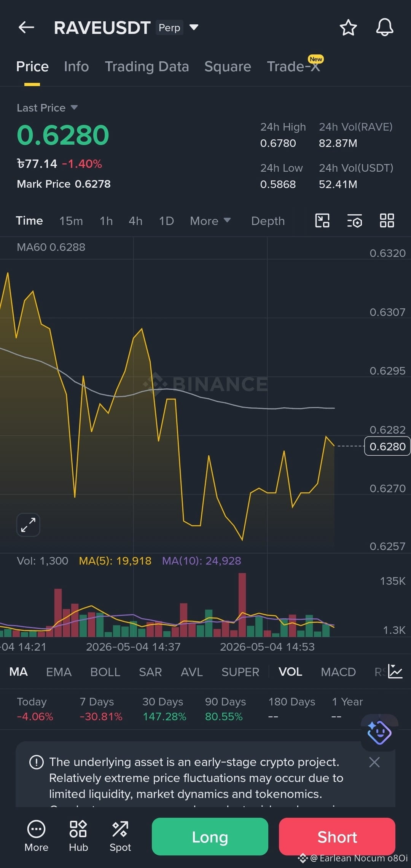Open the Trading Data tab
Image resolution: width=411 pixels, height=868 pixels.
(x=147, y=67)
